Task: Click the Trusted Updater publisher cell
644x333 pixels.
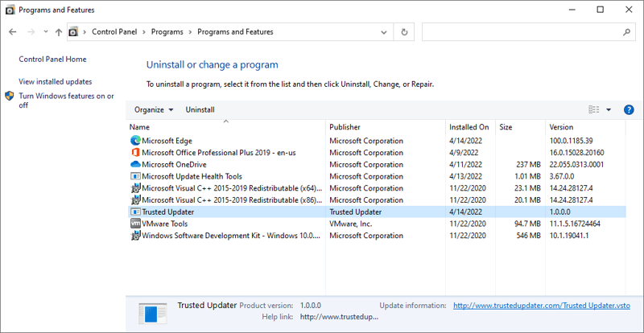Action: [x=355, y=212]
